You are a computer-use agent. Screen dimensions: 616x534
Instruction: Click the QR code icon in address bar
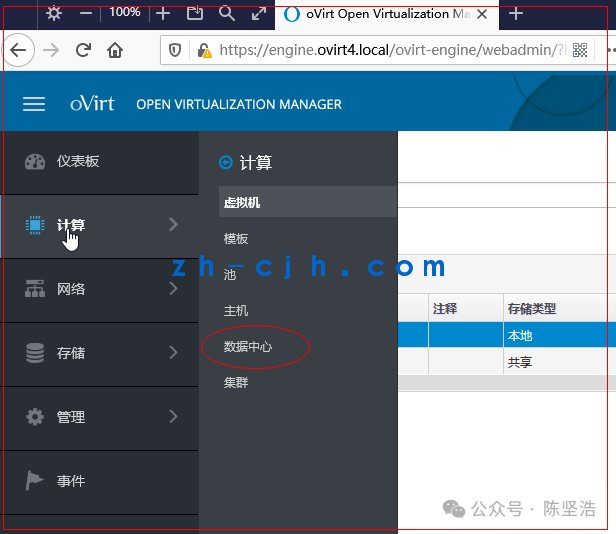point(580,50)
